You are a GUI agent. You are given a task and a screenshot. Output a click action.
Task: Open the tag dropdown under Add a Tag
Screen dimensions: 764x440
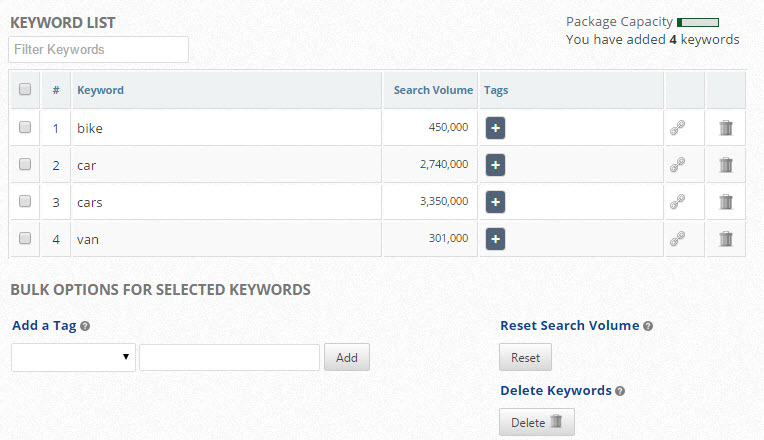pos(73,357)
